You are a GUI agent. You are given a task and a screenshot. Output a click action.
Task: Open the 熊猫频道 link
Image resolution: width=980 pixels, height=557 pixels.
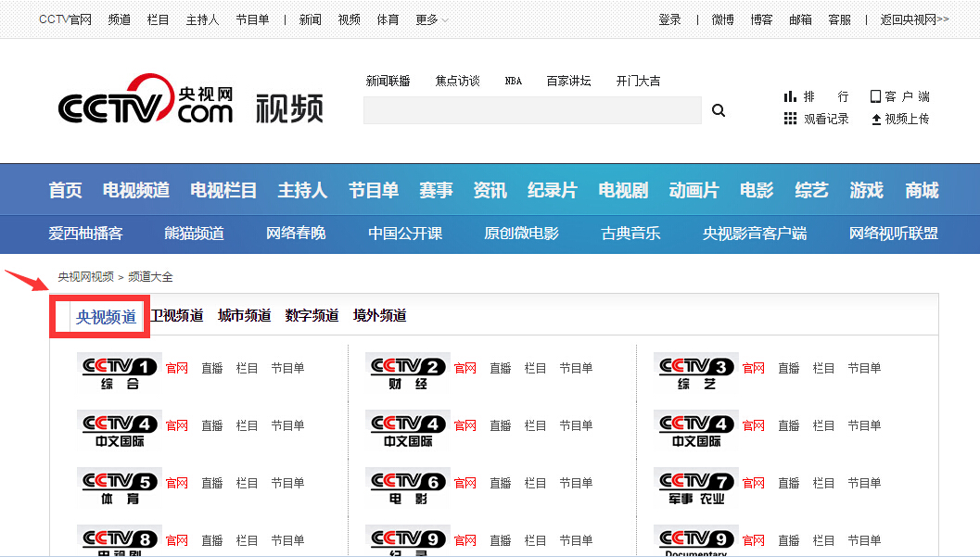coord(194,234)
